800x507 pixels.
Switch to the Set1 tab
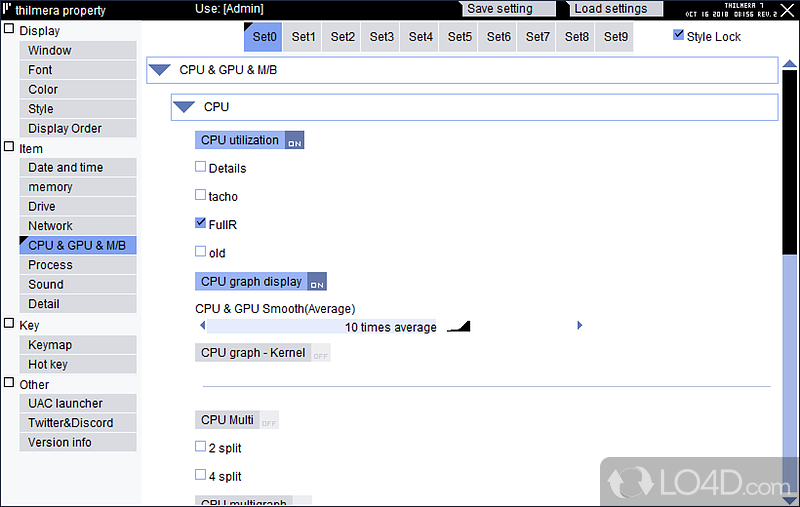(303, 37)
